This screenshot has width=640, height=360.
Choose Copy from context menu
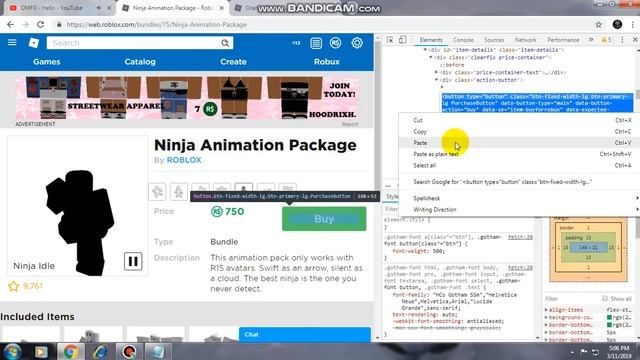[x=519, y=131]
